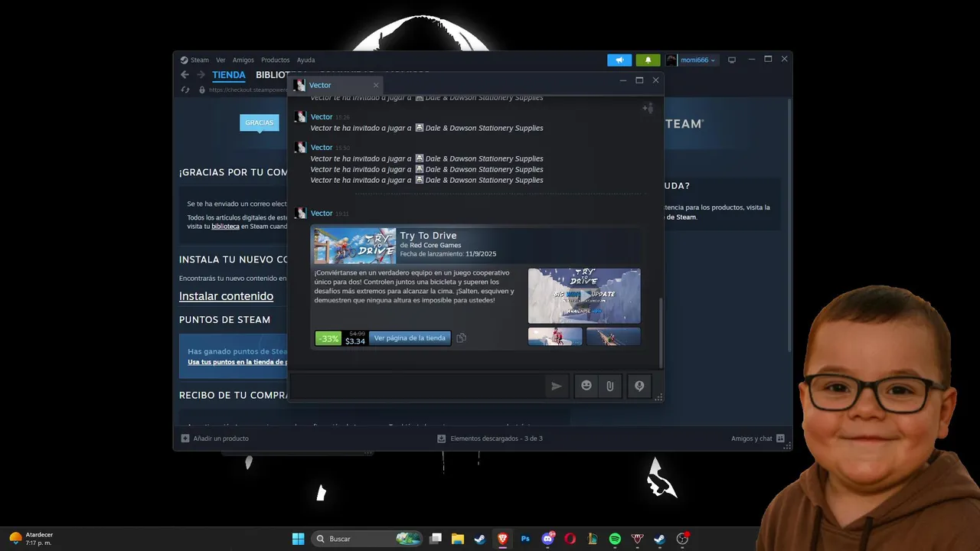Switch to Big Picture mode monitor icon
Viewport: 980px width, 551px height.
(x=731, y=60)
